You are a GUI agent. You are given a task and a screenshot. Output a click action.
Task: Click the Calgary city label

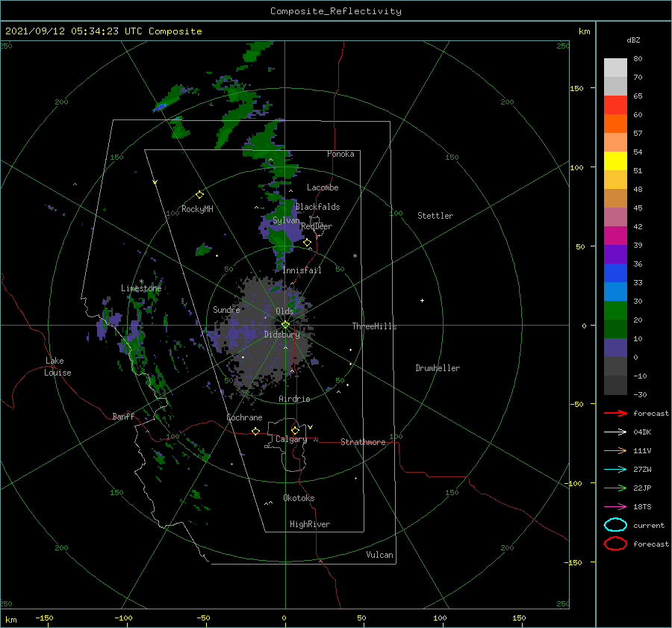tap(291, 439)
